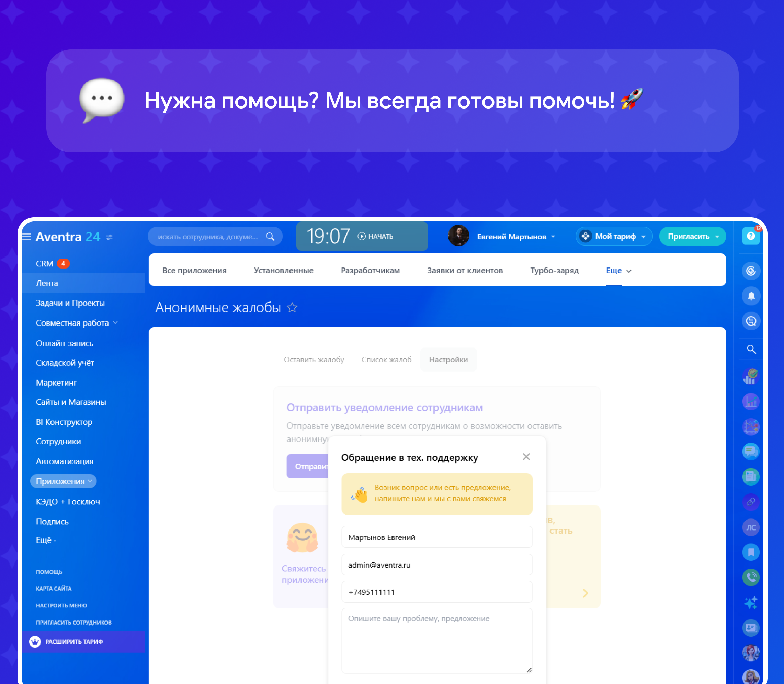Close the Обращение в тех. поддержку dialog

[526, 457]
